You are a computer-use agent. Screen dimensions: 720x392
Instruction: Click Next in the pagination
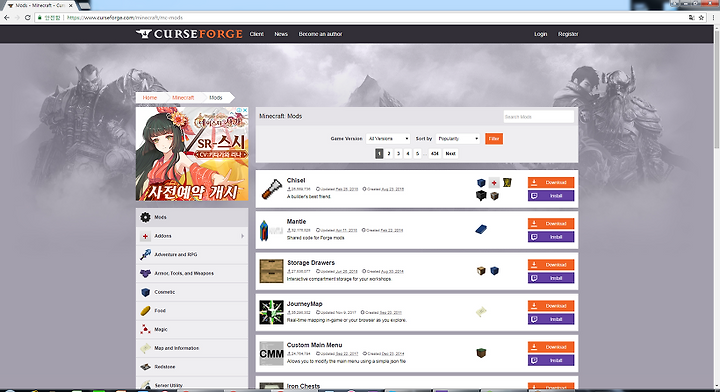tap(450, 154)
